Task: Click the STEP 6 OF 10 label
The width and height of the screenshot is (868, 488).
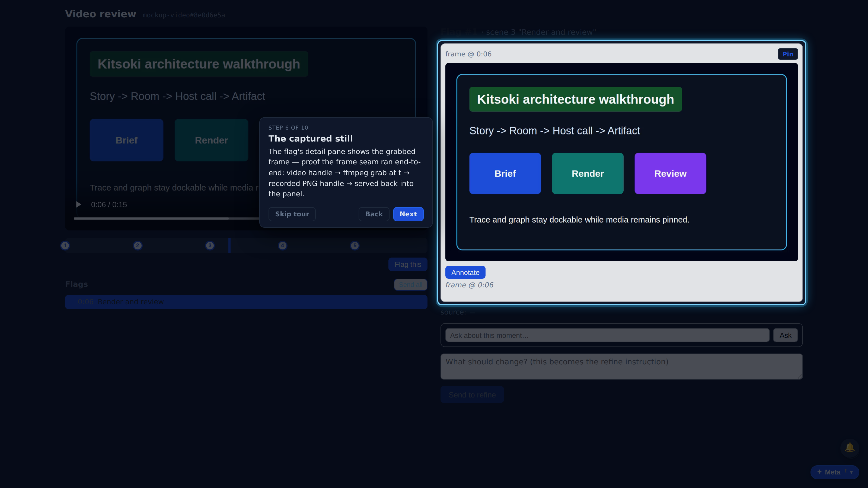Action: click(288, 128)
